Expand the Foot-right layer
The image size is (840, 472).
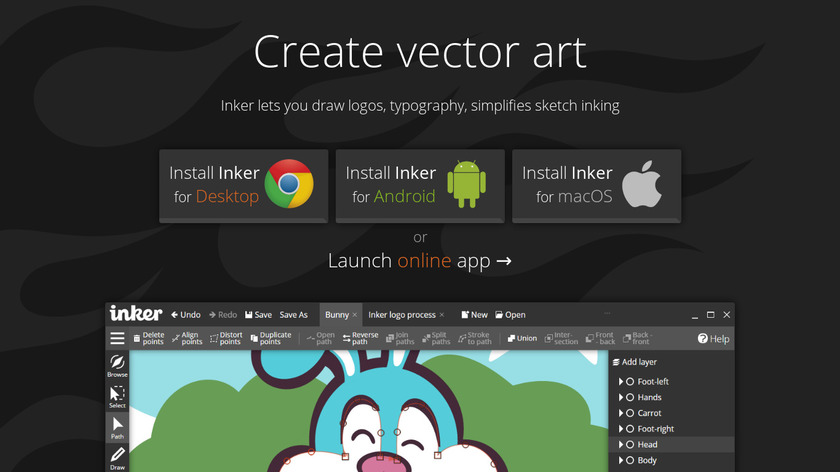pyautogui.click(x=620, y=429)
